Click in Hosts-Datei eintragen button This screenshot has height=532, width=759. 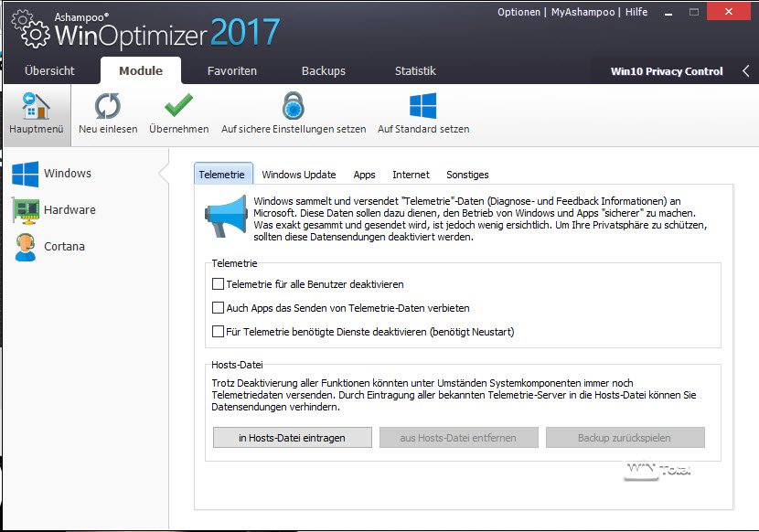[x=293, y=438]
